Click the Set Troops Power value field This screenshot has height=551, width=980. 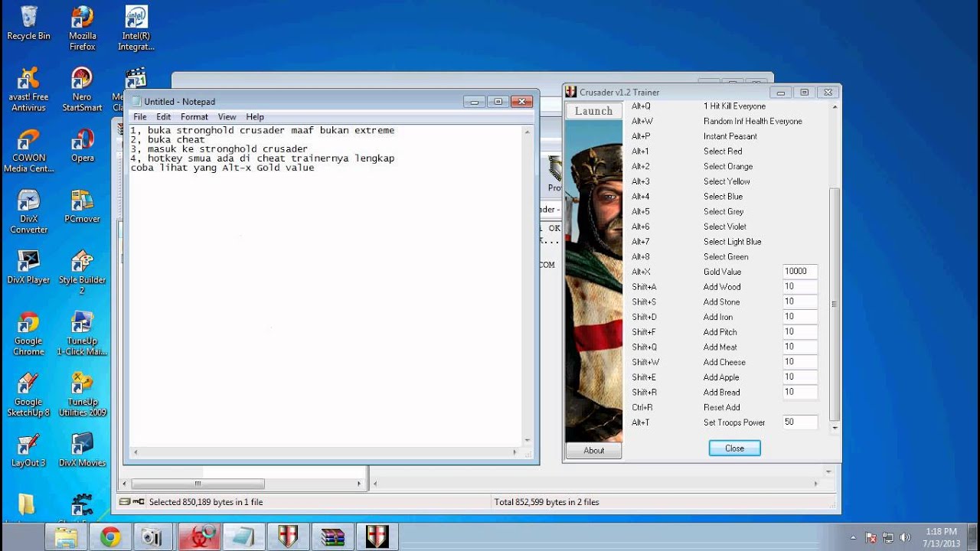pyautogui.click(x=800, y=422)
